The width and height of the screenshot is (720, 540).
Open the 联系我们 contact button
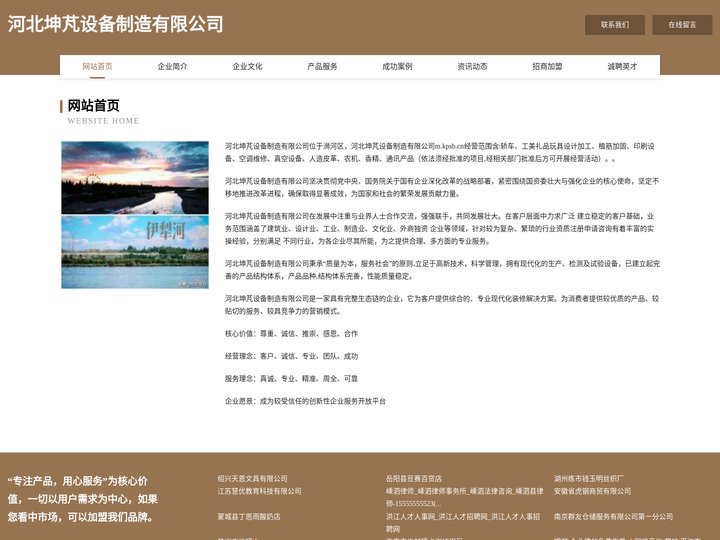tap(614, 25)
